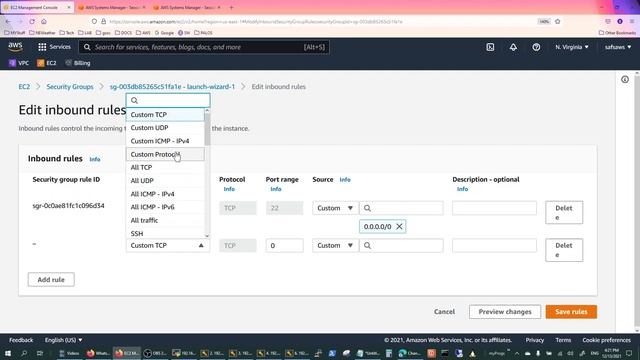Image resolution: width=640 pixels, height=360 pixels.
Task: Choose SSH in the type list
Action: coord(165,233)
